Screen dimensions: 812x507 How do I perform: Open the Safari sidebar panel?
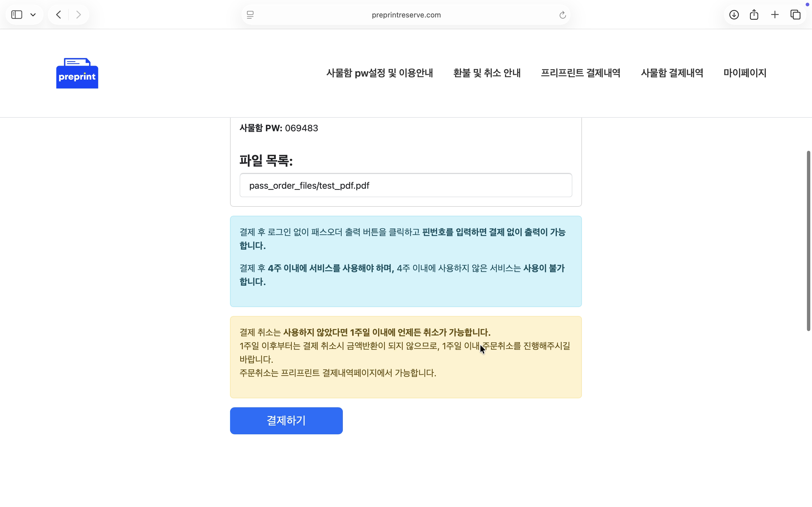[16, 14]
